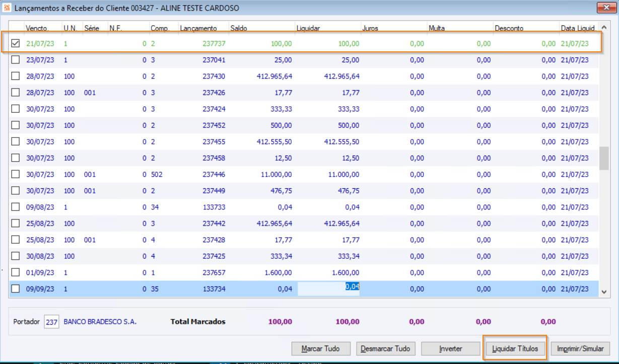This screenshot has height=364, width=619.
Task: Open Imprimir/Simular
Action: click(x=580, y=348)
